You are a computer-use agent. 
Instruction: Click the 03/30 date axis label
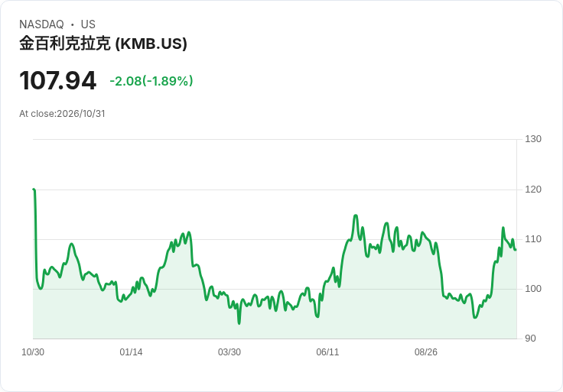point(229,352)
